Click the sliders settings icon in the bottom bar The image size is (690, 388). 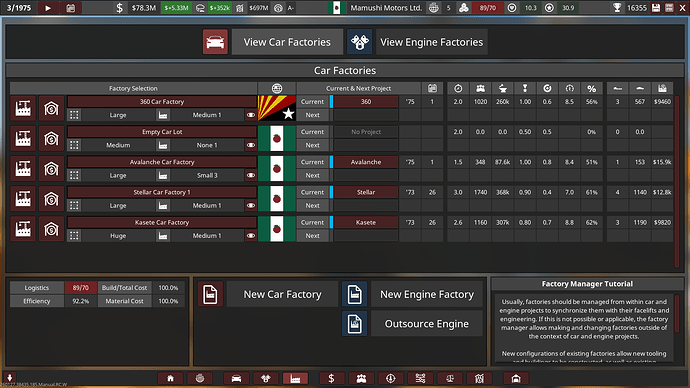(x=420, y=378)
